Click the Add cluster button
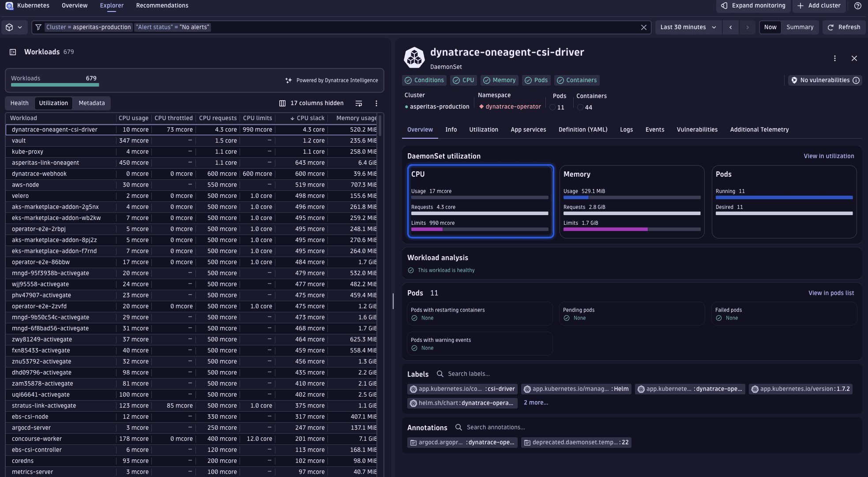Viewport: 868px width, 477px height. click(819, 6)
